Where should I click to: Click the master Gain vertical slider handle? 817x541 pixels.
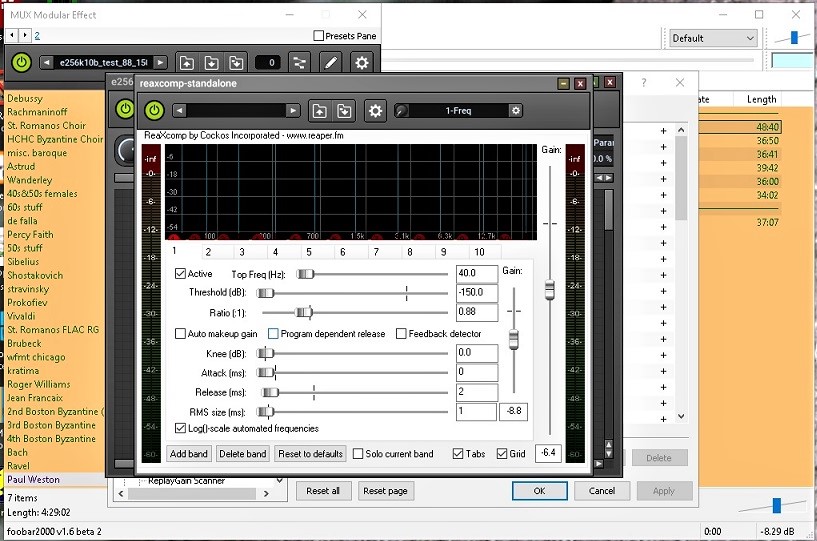pos(550,290)
